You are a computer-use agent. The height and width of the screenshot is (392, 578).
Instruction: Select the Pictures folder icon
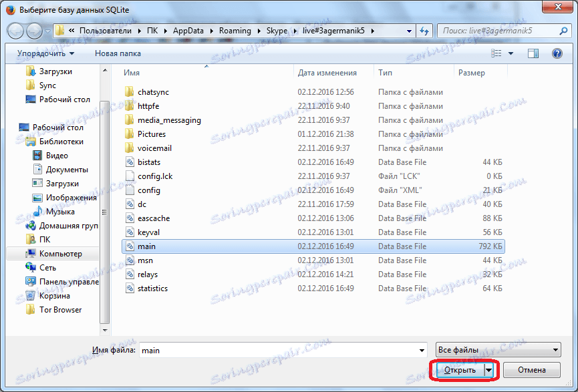point(130,134)
